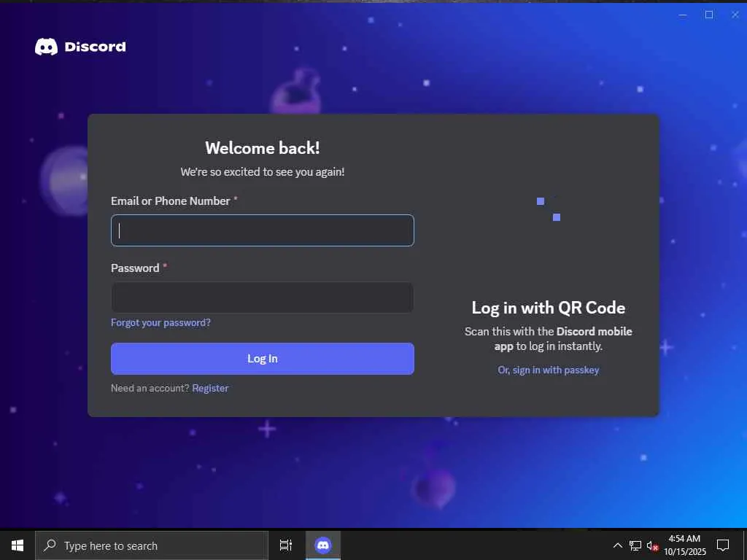Viewport: 747px width, 560px height.
Task: Click the Log in with QR Code heading
Action: [x=549, y=308]
